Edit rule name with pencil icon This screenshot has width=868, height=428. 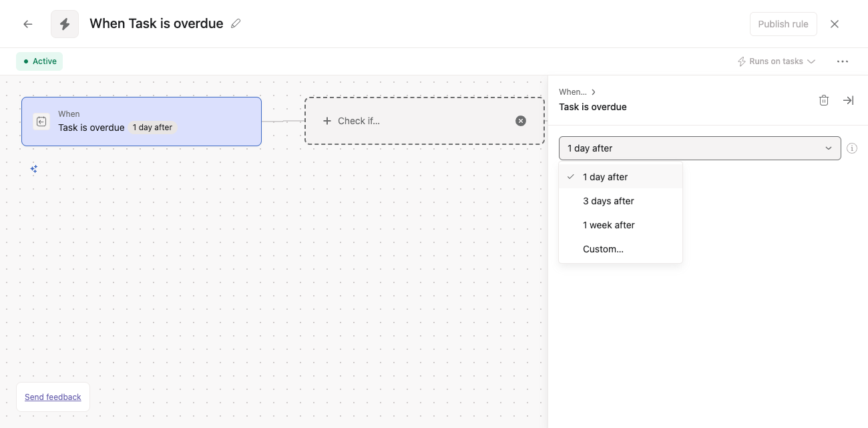click(x=236, y=24)
